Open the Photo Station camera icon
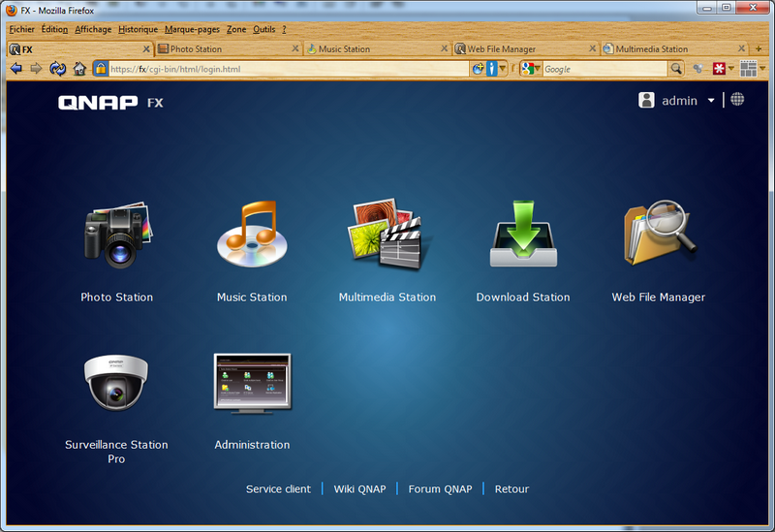 pyautogui.click(x=117, y=235)
